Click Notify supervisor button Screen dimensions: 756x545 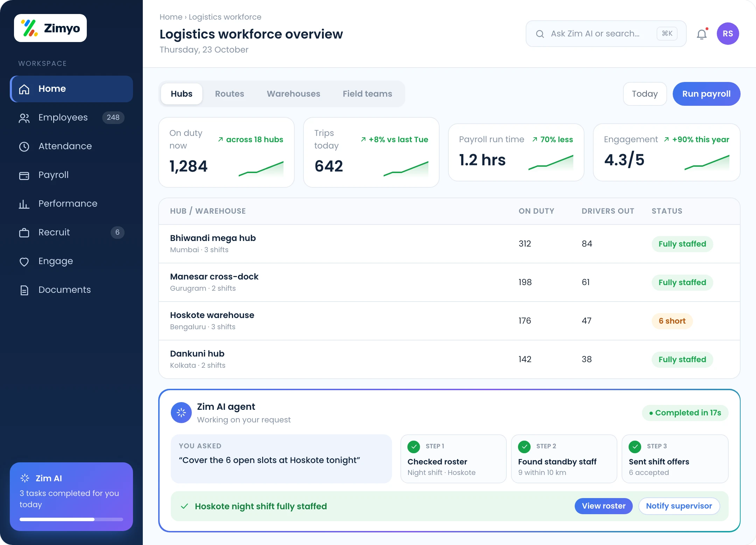pyautogui.click(x=679, y=506)
